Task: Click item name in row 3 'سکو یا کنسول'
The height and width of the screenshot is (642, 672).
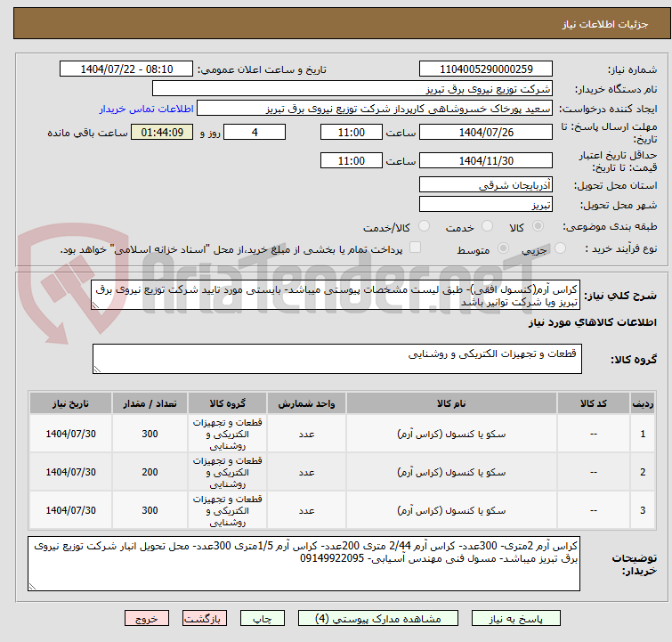Action: pos(451,510)
